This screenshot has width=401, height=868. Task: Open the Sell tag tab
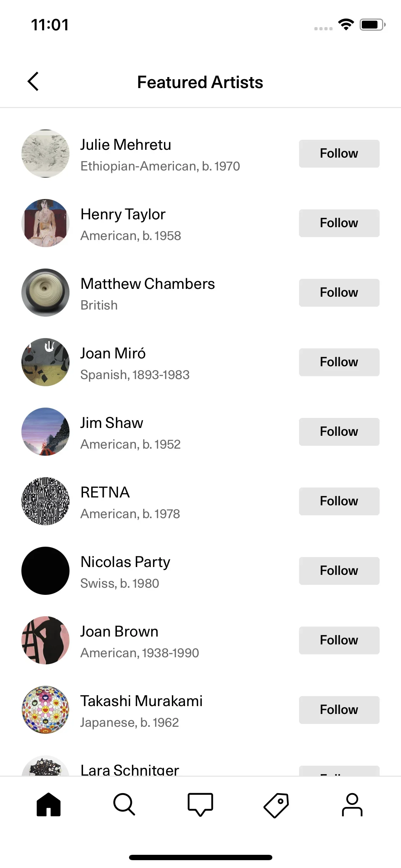[x=276, y=805]
